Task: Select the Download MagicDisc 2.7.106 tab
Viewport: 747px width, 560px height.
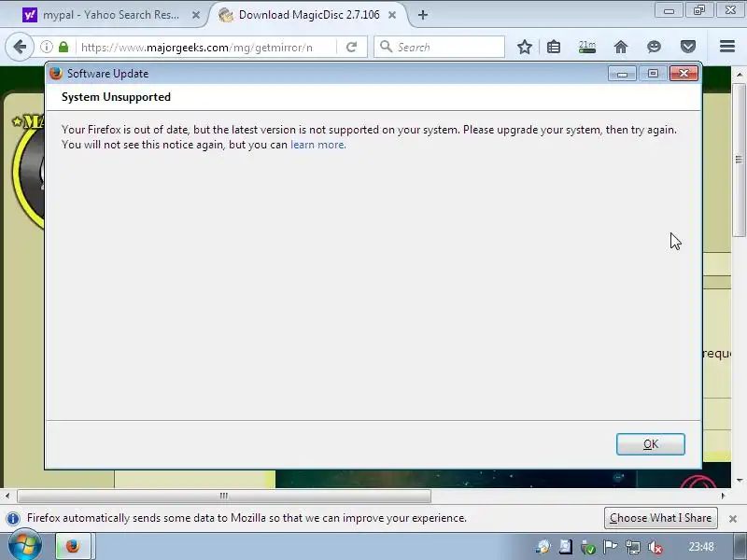Action: [x=309, y=15]
